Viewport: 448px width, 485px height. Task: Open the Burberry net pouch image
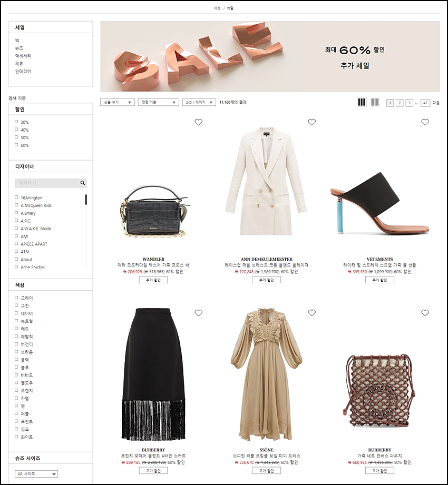pos(380,391)
